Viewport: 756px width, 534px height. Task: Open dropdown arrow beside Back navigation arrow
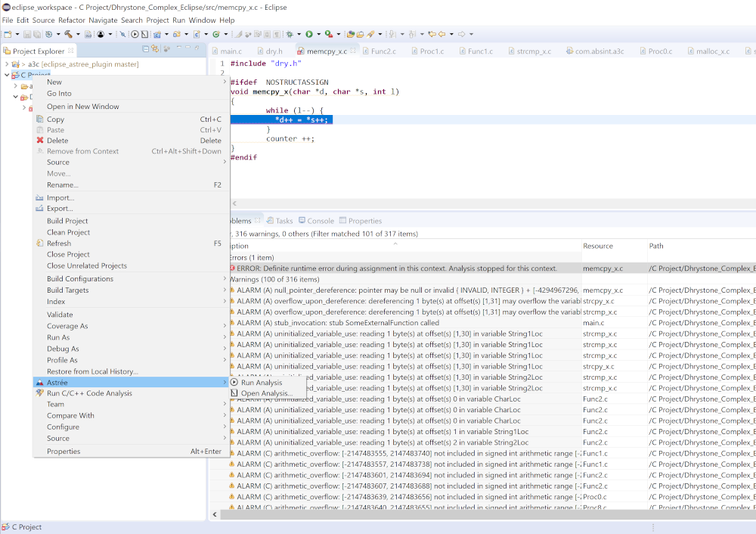(452, 34)
